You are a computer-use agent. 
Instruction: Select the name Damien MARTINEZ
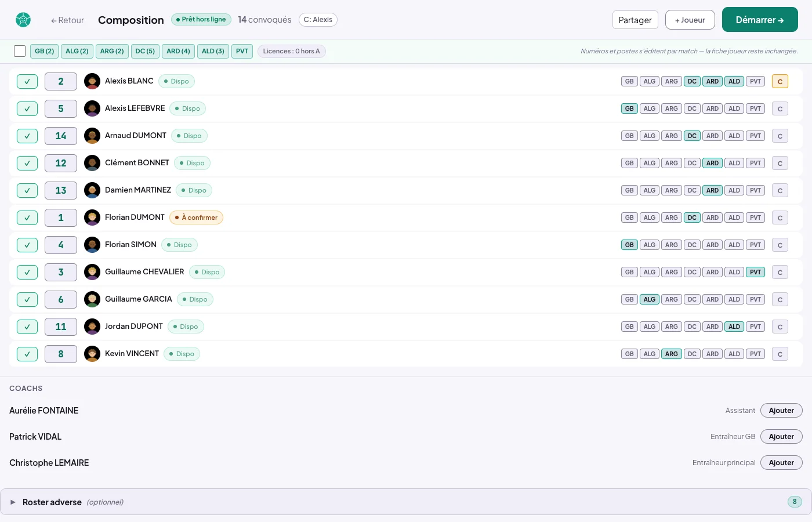pos(138,190)
